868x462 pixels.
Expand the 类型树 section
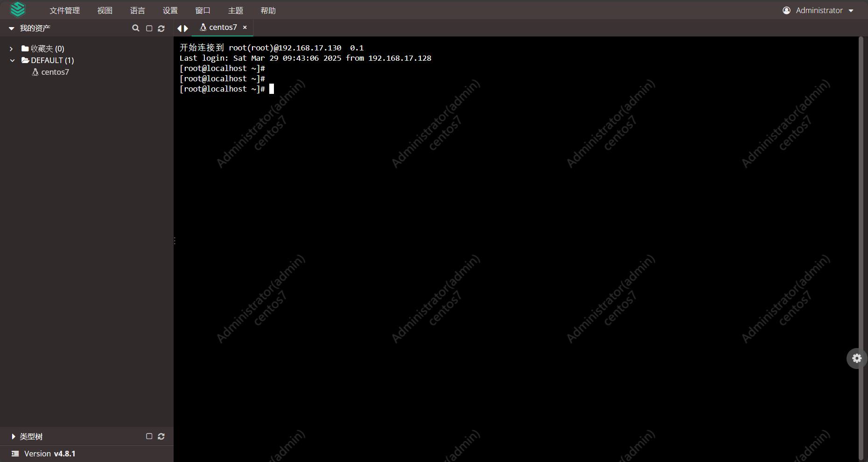tap(13, 436)
